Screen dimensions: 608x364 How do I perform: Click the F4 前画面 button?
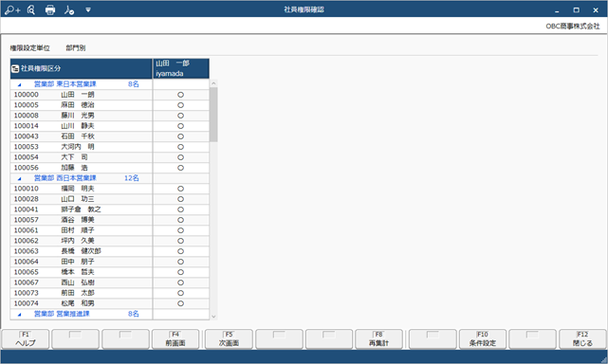(x=175, y=339)
